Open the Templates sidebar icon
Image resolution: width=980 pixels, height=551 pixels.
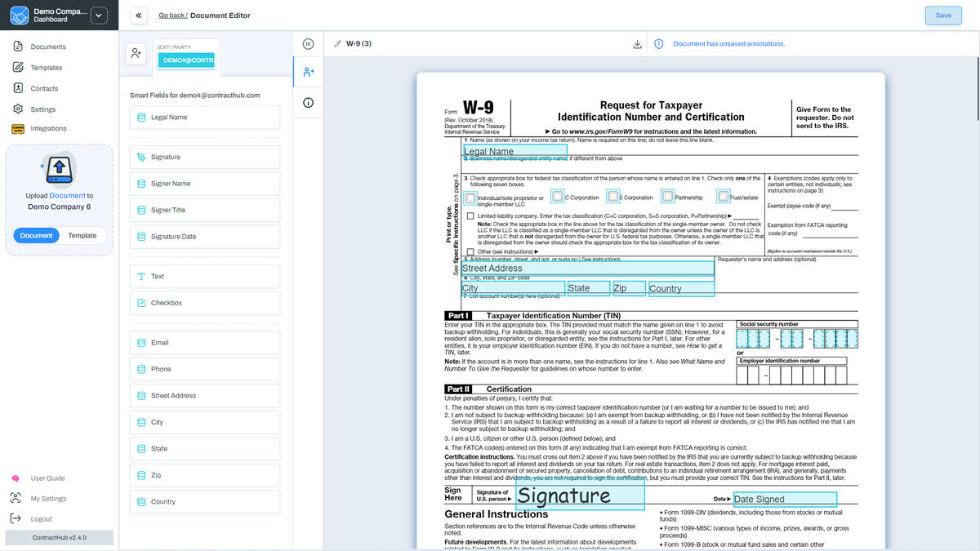[18, 68]
